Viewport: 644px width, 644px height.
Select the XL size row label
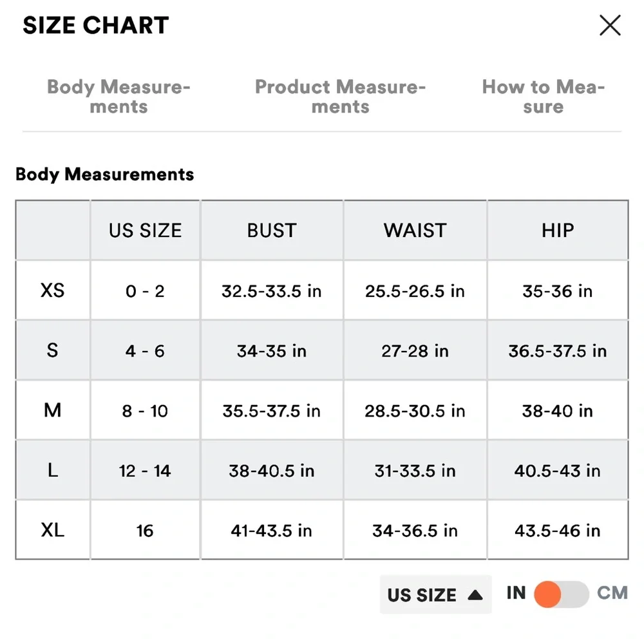pyautogui.click(x=53, y=530)
